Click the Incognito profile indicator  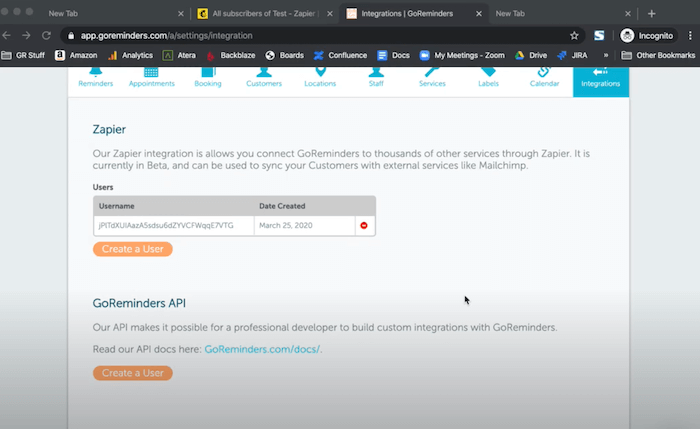647,36
